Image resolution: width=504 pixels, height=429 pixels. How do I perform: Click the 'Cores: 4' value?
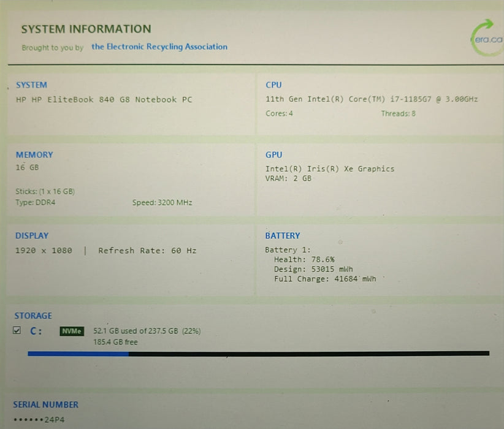279,113
